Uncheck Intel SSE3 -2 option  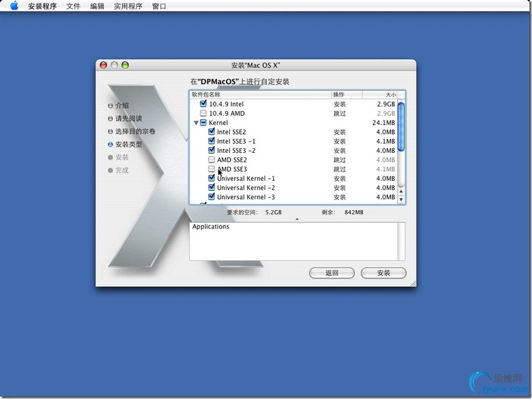(211, 150)
